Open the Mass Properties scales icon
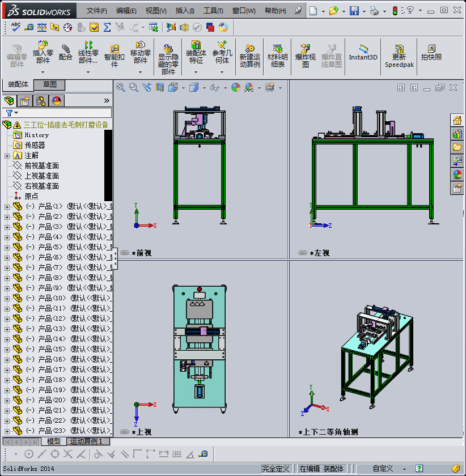The width and height of the screenshot is (466, 476). 41,27
